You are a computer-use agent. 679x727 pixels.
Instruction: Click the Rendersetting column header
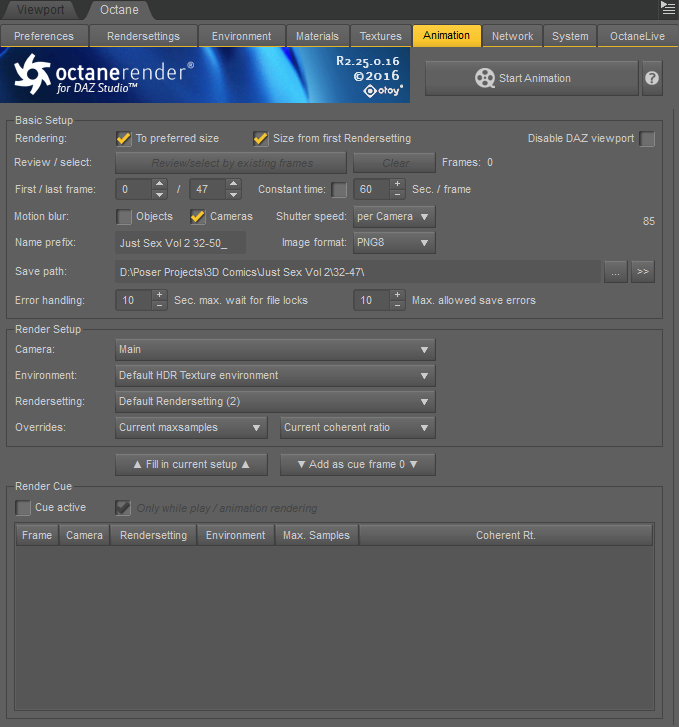click(154, 535)
